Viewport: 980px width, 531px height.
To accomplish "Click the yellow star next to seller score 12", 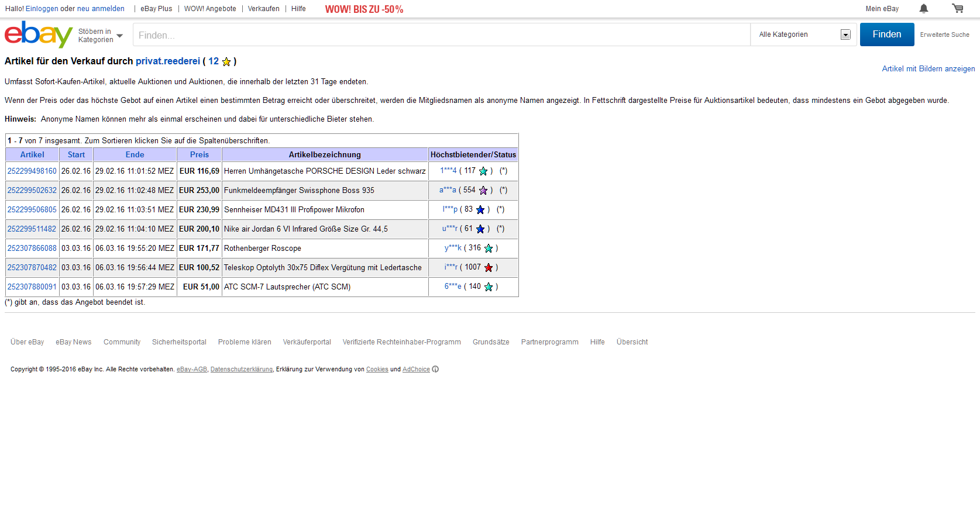I will point(226,61).
